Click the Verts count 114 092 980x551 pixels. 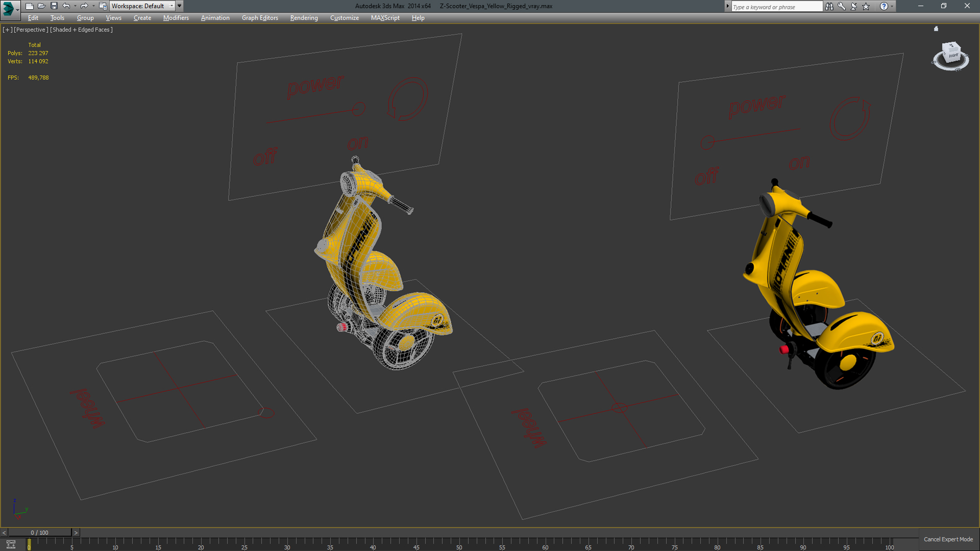click(x=38, y=61)
